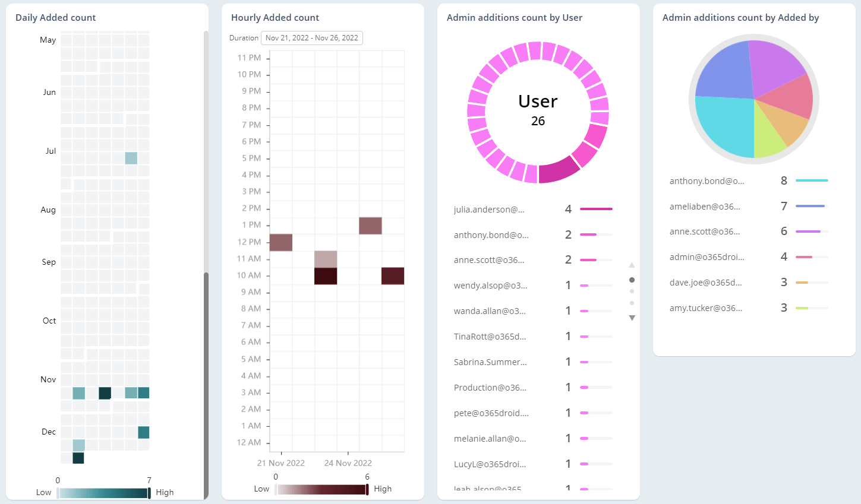The image size is (861, 504).
Task: Click the dark green December cell in daily heatmap
Action: (x=78, y=458)
